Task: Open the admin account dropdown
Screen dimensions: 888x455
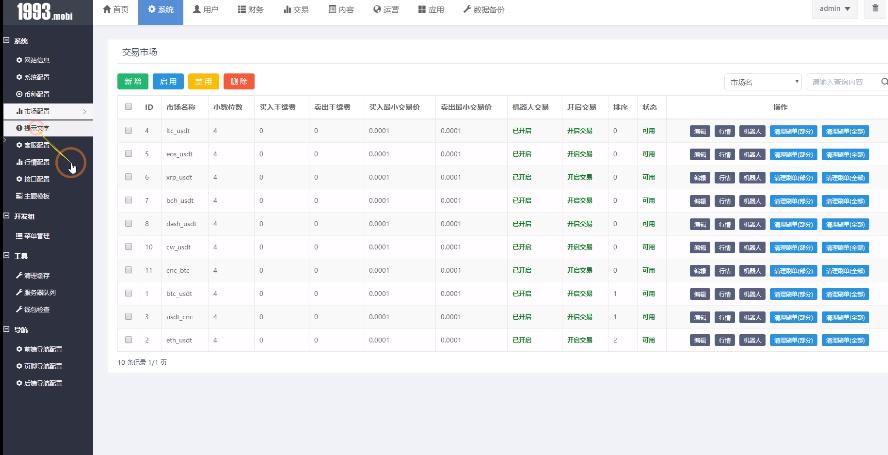Action: (834, 8)
